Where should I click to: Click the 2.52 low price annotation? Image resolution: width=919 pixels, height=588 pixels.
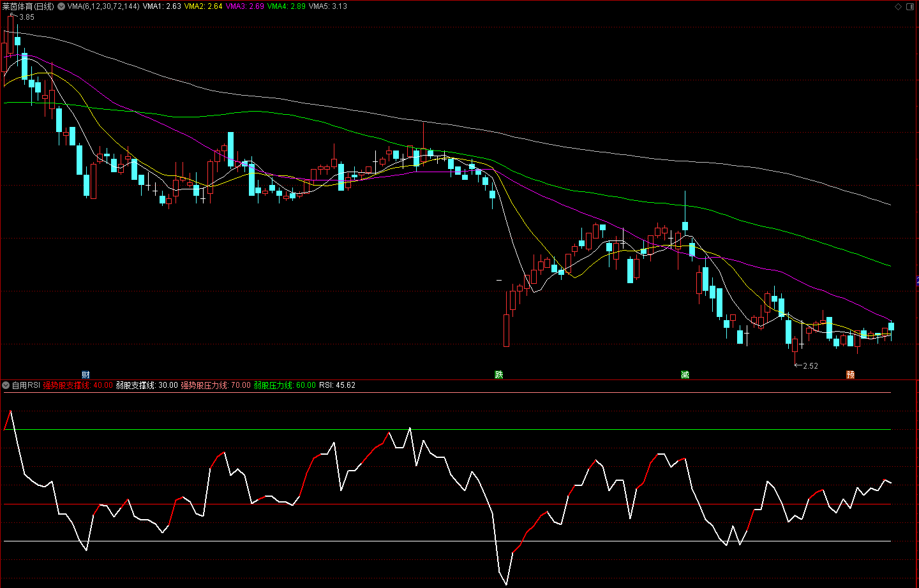(811, 366)
